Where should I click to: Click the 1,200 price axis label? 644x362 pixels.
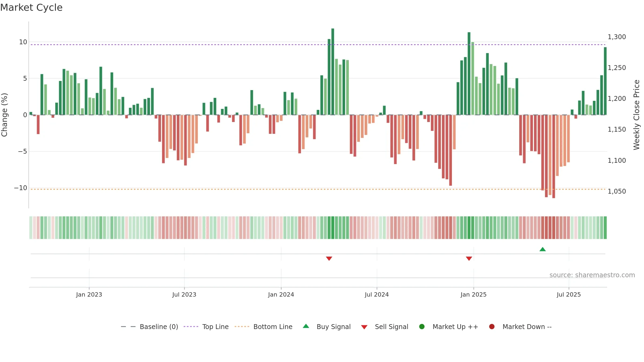[x=617, y=98]
